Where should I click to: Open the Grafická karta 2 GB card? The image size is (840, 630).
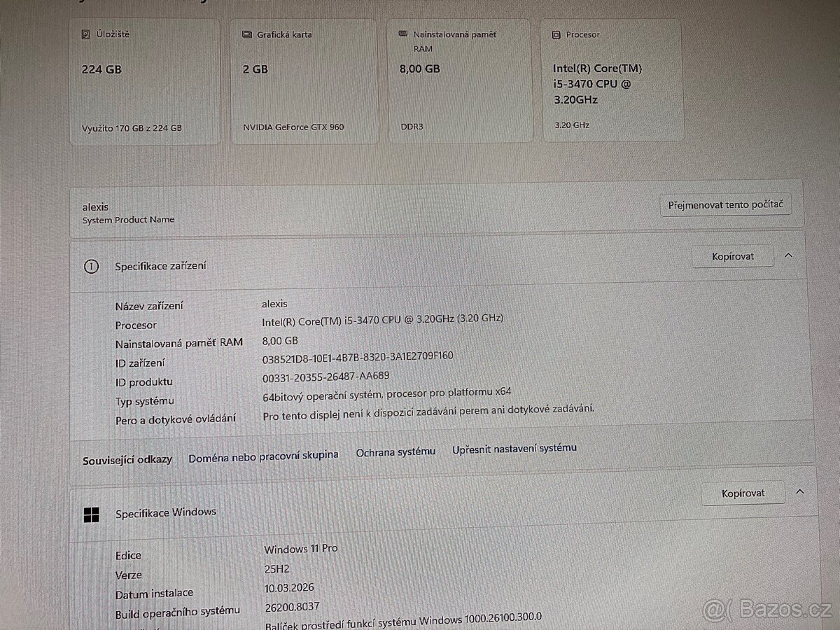point(305,82)
